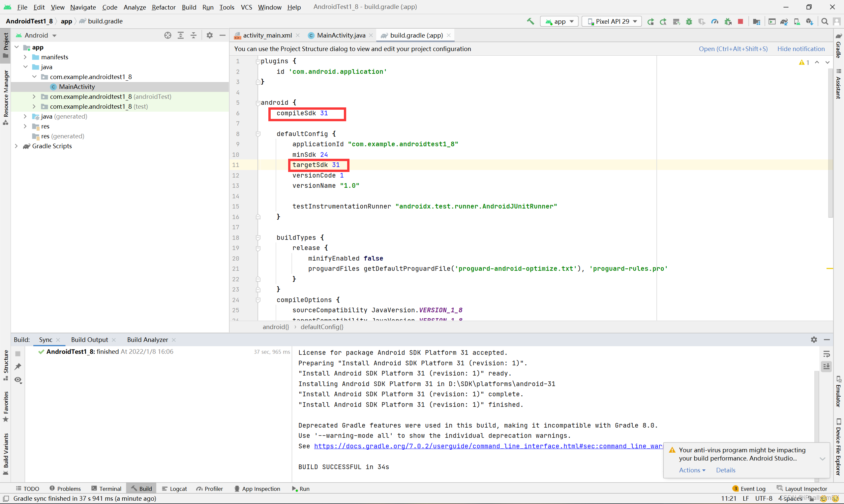Open Build panel settings gear
This screenshot has width=844, height=504.
click(814, 340)
